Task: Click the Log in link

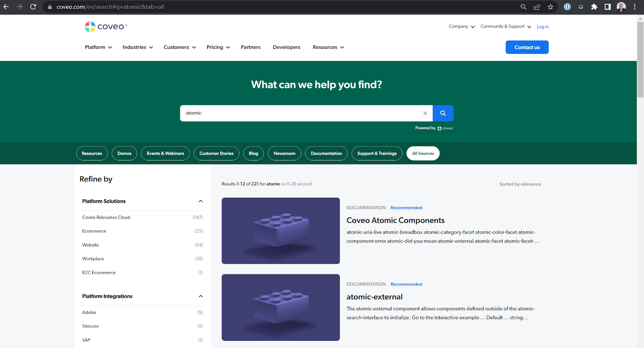Action: click(543, 27)
